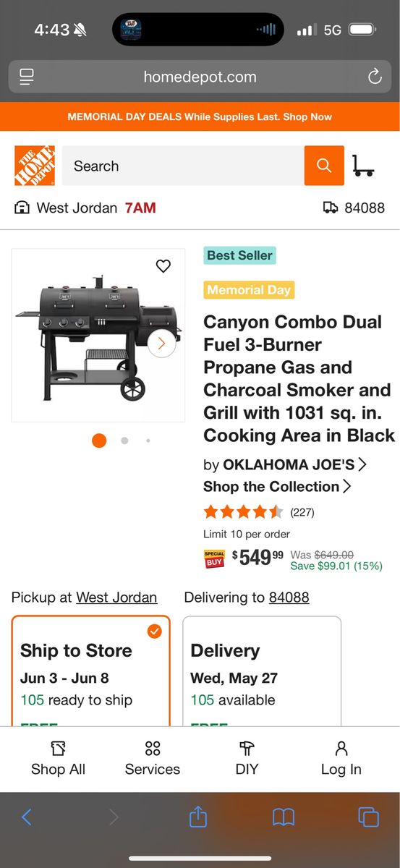
Task: Show Safari open tabs icon
Action: pos(368,817)
